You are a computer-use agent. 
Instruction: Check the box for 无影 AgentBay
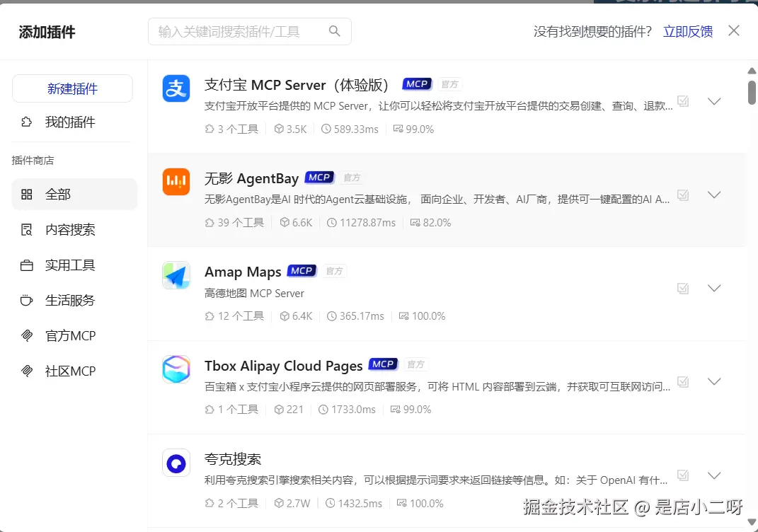coord(683,195)
